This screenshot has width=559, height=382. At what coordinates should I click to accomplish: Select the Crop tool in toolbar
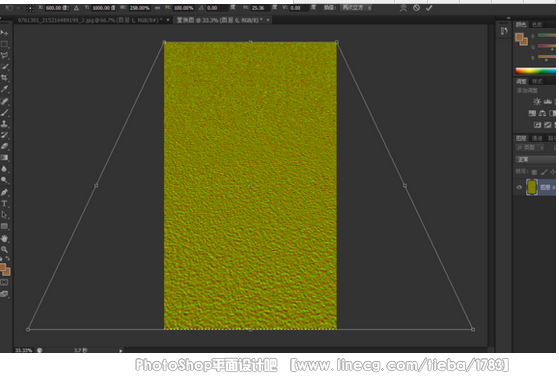point(4,78)
